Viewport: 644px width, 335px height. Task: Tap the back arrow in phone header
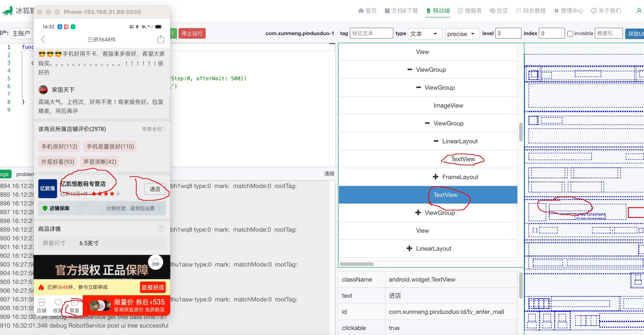[43, 39]
